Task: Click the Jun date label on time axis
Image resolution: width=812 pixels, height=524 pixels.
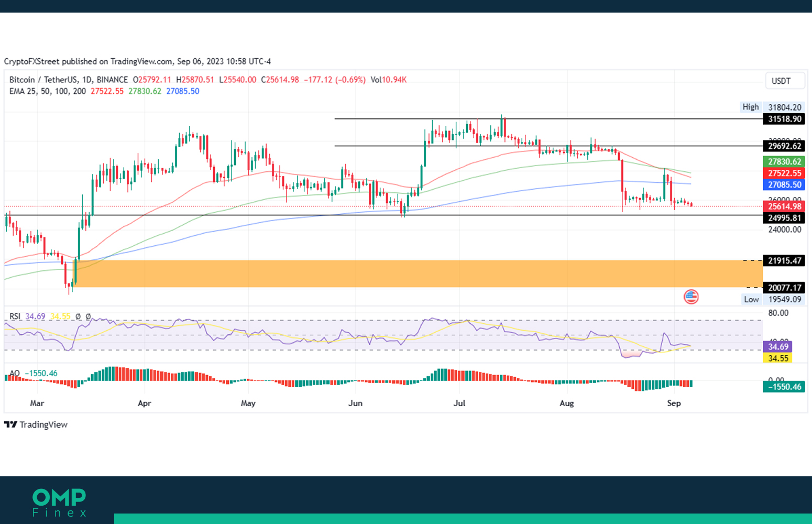Action: 355,403
